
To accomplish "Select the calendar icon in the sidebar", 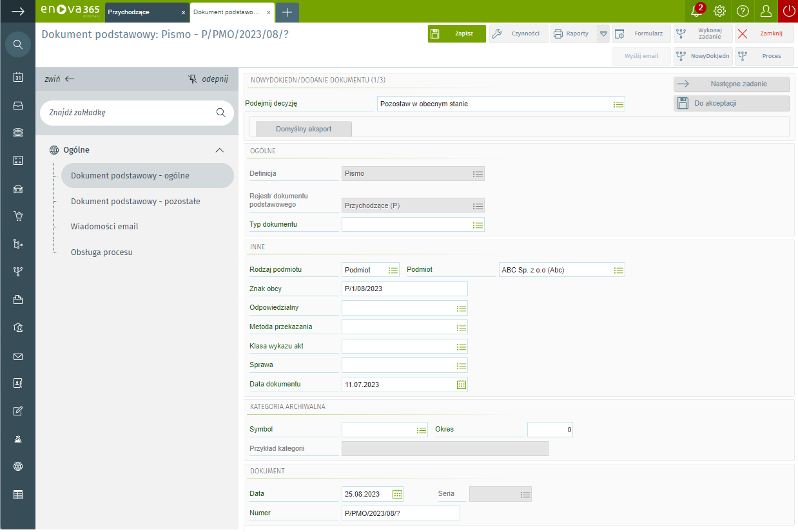I will 18,77.
